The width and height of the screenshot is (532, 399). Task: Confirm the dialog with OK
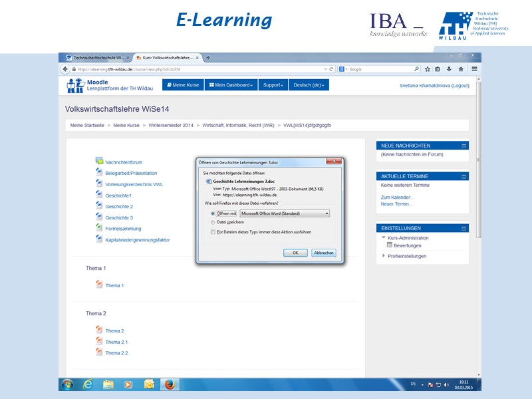coord(295,253)
